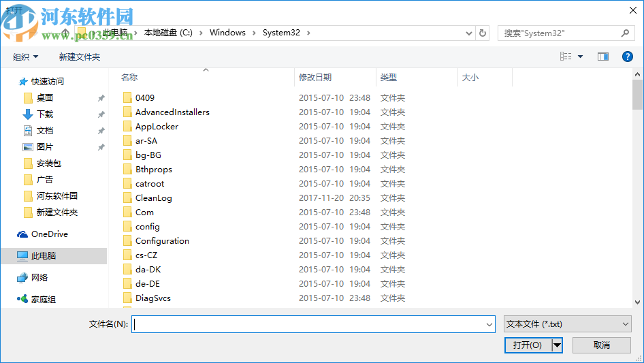Select the CleanLog folder icon

(x=128, y=198)
